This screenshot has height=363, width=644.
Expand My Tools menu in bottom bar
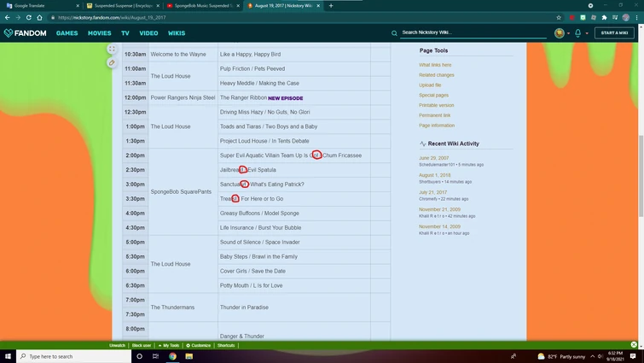click(x=169, y=345)
